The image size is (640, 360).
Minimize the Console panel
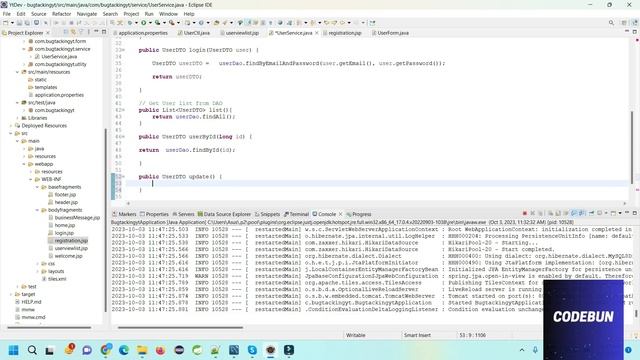pos(627,213)
